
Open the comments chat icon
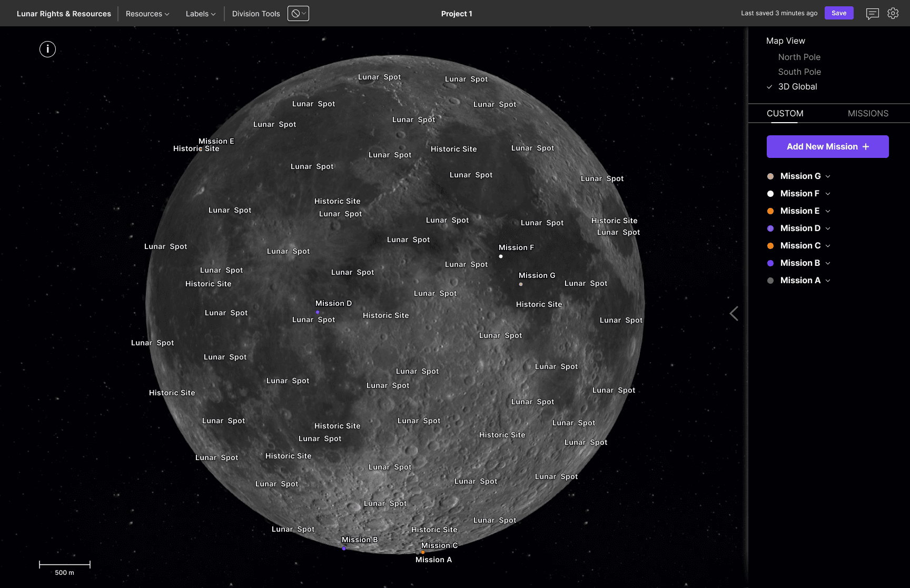[872, 14]
